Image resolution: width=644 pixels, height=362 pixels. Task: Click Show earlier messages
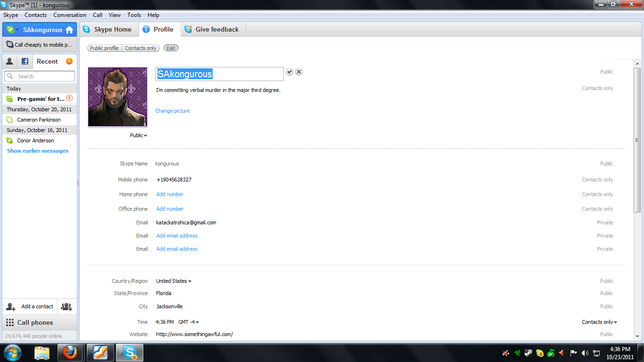pos(38,151)
